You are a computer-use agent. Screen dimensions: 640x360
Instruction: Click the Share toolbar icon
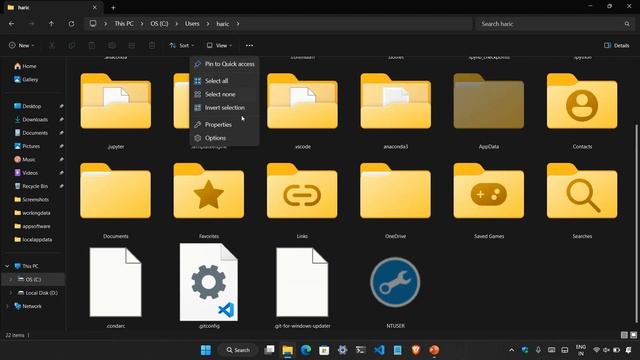coord(132,45)
